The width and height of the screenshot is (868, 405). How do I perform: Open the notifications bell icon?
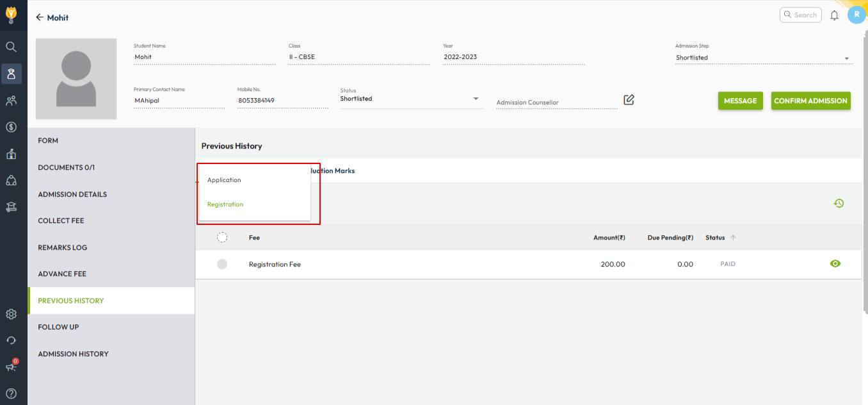[834, 15]
